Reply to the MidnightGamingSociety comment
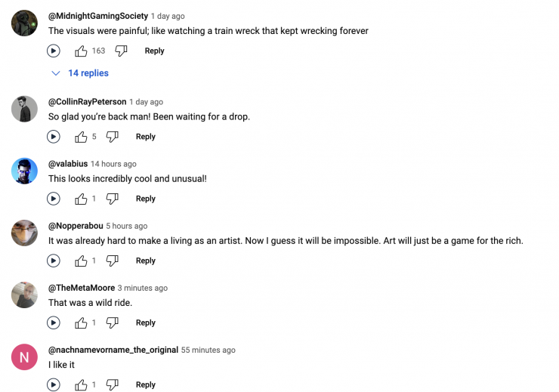559x392 pixels. click(154, 51)
